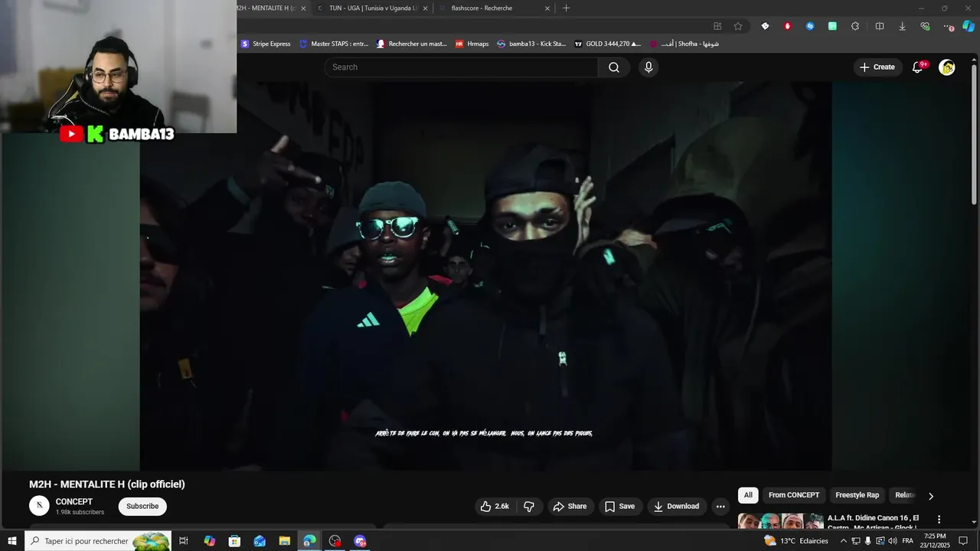Open a new browser tab
Viewport: 980px width, 551px height.
pyautogui.click(x=567, y=8)
